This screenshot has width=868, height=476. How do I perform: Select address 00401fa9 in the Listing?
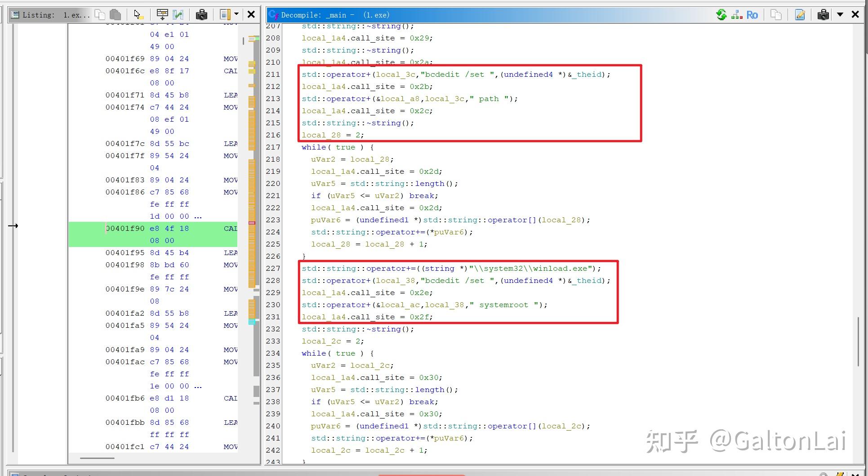[x=125, y=349]
